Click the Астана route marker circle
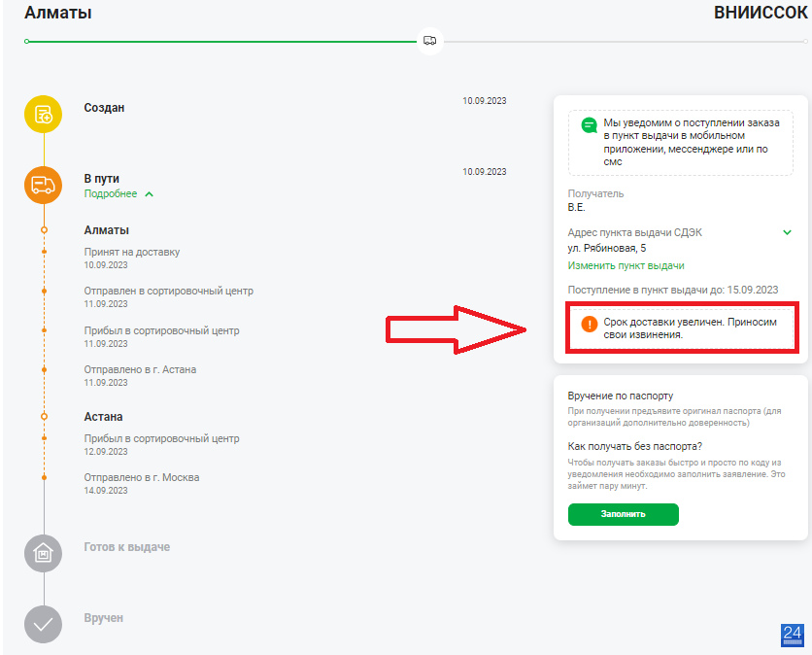 coord(44,416)
